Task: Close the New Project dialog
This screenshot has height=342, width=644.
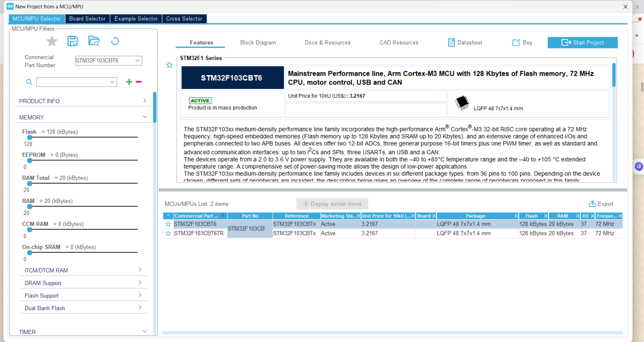Action: (626, 7)
